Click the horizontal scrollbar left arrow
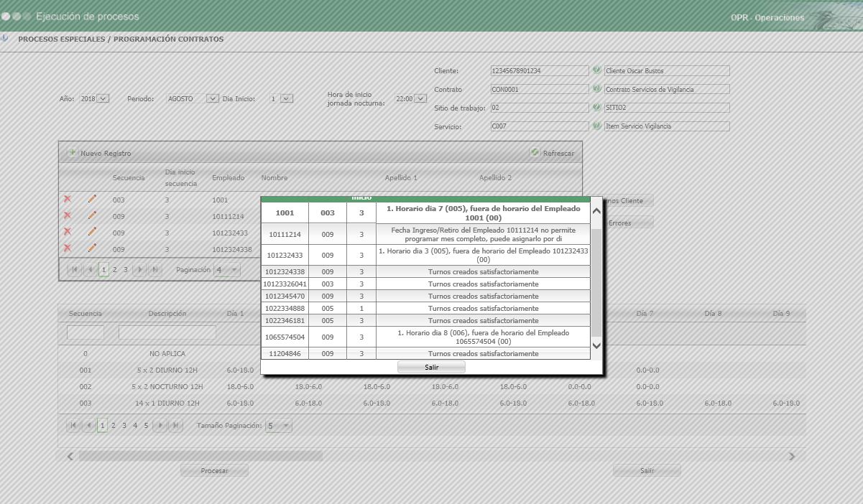863x504 pixels. click(x=70, y=456)
